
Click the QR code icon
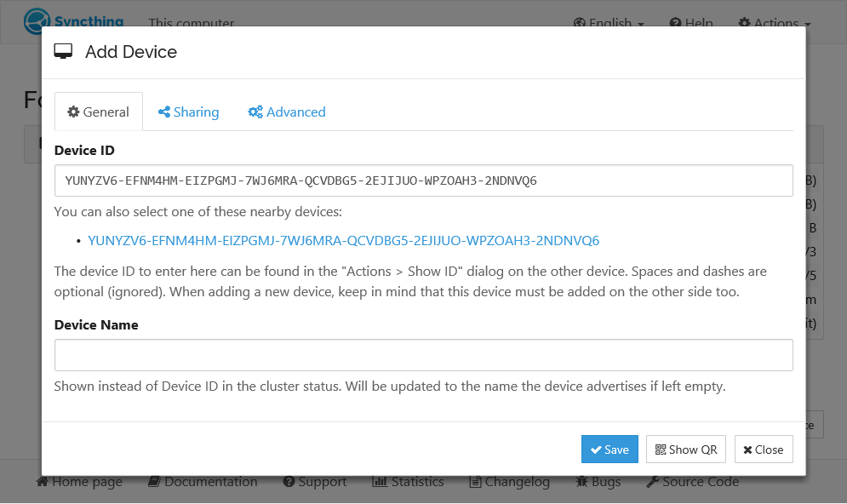661,450
